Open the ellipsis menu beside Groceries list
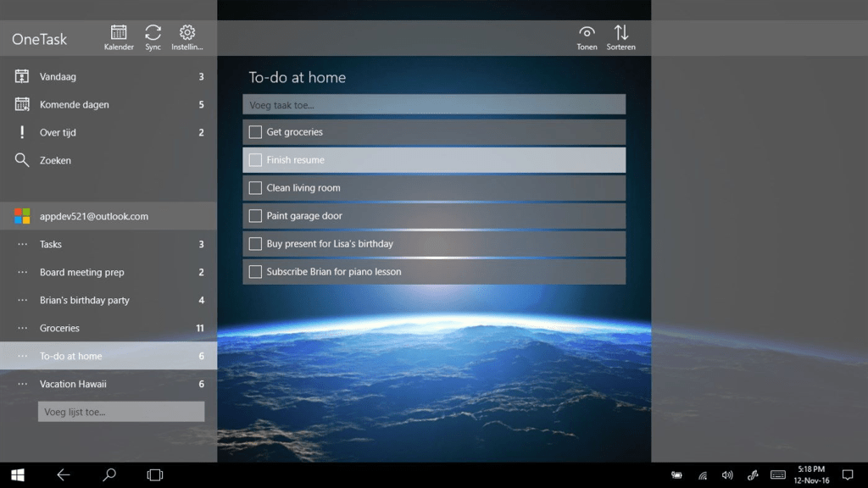This screenshot has height=488, width=868. [22, 328]
